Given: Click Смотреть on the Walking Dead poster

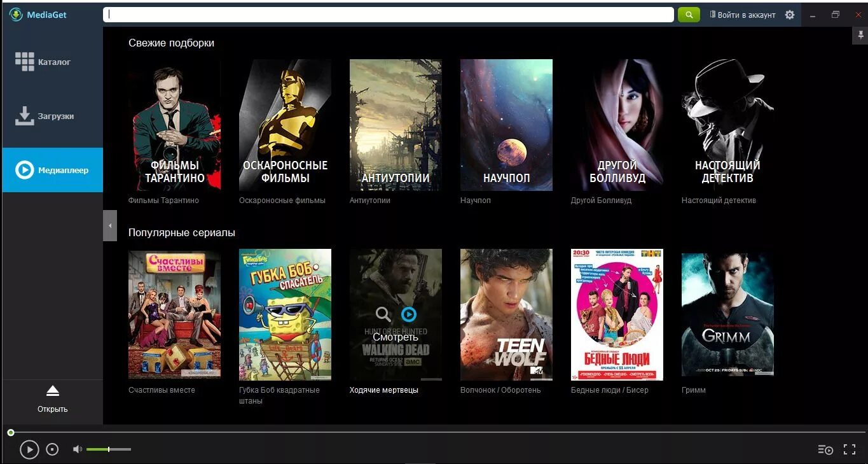Looking at the screenshot, I should [x=396, y=337].
